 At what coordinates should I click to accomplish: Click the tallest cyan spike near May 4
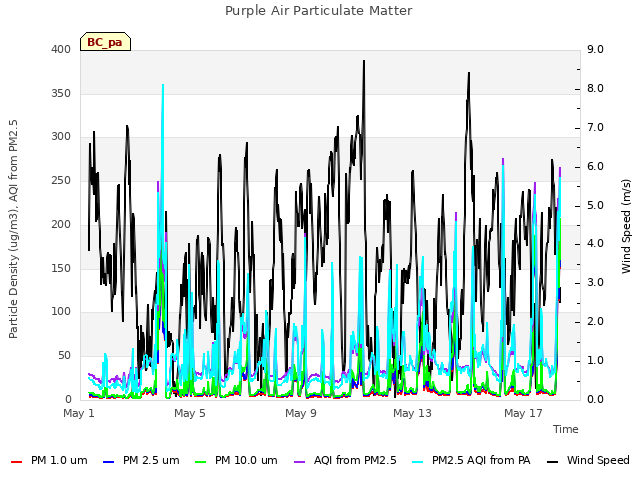point(163,85)
